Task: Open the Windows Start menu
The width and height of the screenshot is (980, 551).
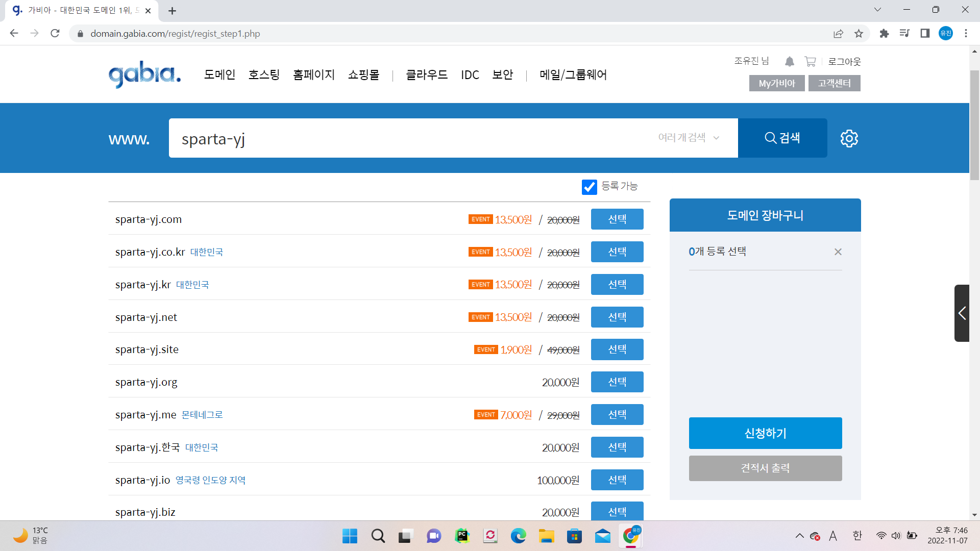Action: pyautogui.click(x=350, y=536)
